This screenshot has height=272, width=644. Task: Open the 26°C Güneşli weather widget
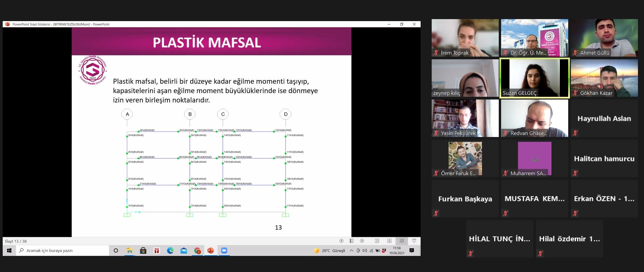pos(329,251)
